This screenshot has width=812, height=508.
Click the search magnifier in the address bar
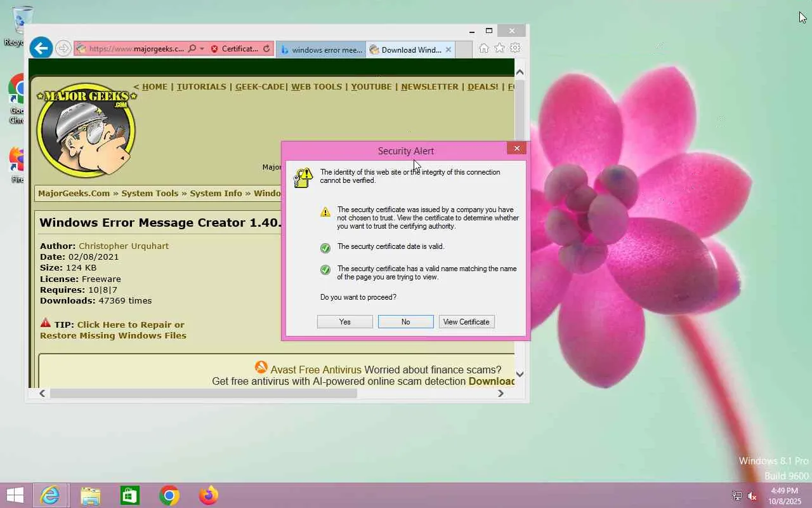(192, 49)
